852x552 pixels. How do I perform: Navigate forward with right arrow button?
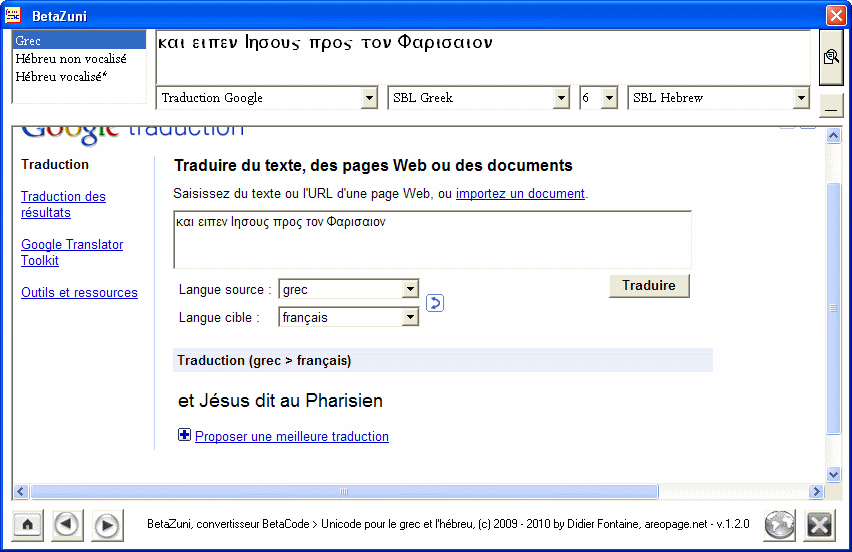(108, 525)
